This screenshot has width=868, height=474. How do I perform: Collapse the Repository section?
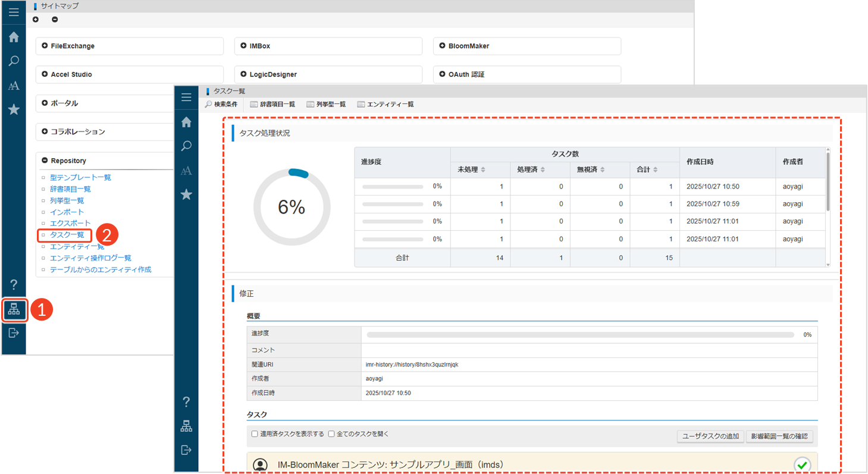[45, 161]
